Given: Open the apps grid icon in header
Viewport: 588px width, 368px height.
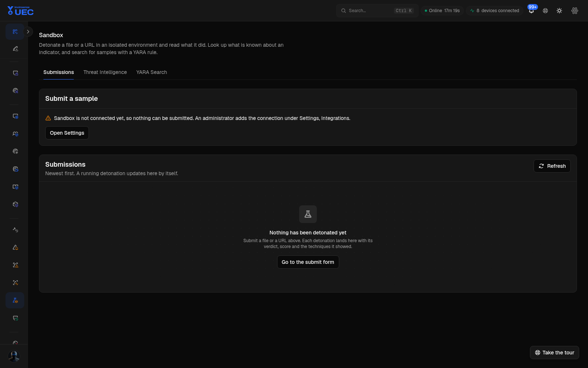Looking at the screenshot, I should point(575,11).
